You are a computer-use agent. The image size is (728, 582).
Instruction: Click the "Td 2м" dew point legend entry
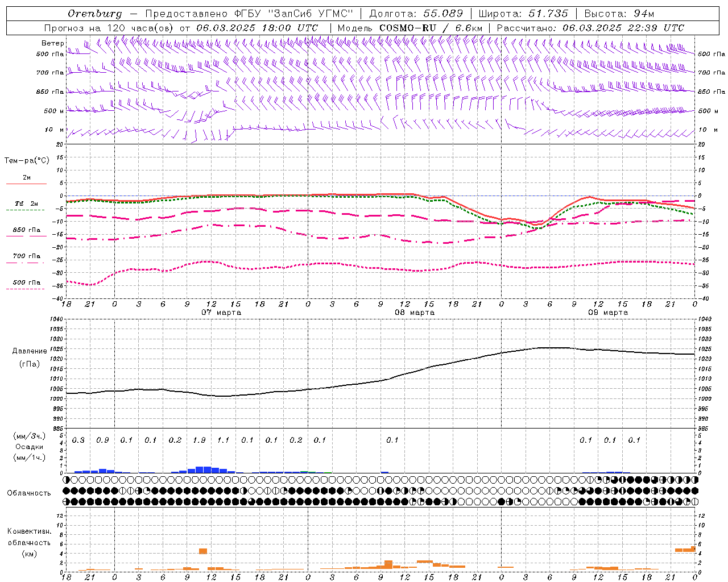[x=26, y=203]
